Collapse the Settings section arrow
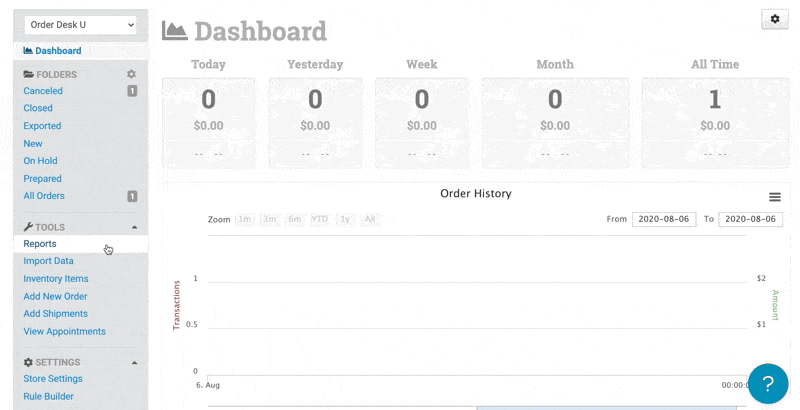Viewport: 800px width, 410px height. click(134, 363)
